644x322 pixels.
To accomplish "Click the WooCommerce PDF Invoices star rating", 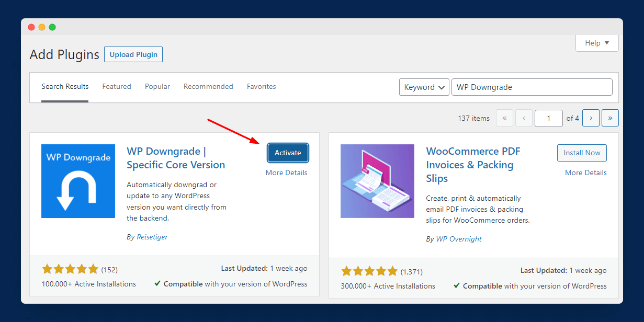I will click(369, 271).
